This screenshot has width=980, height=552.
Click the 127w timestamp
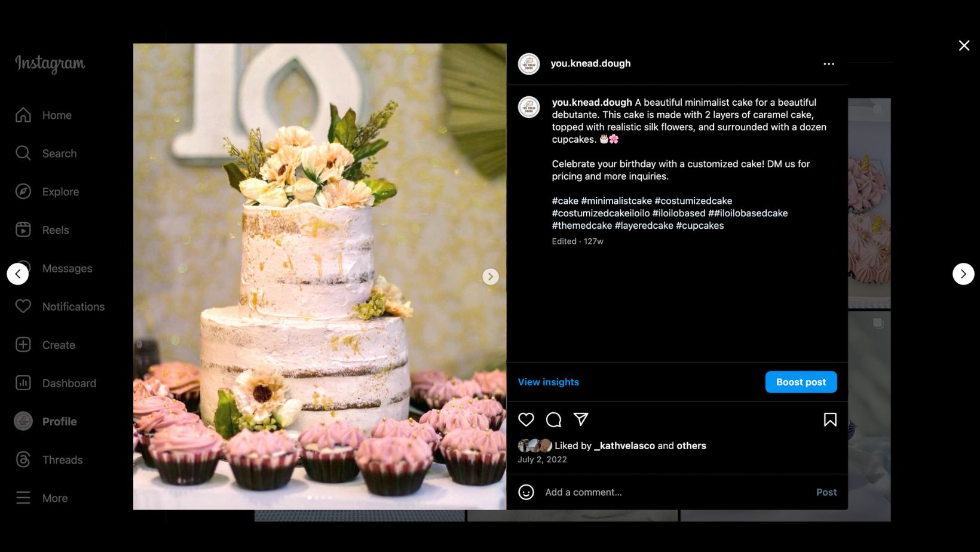point(593,241)
